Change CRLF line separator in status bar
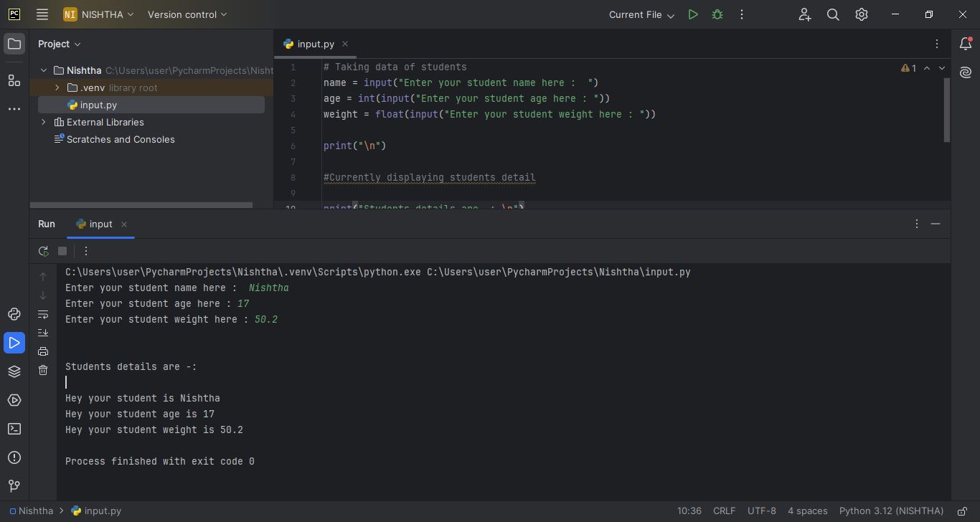980x522 pixels. [724, 511]
